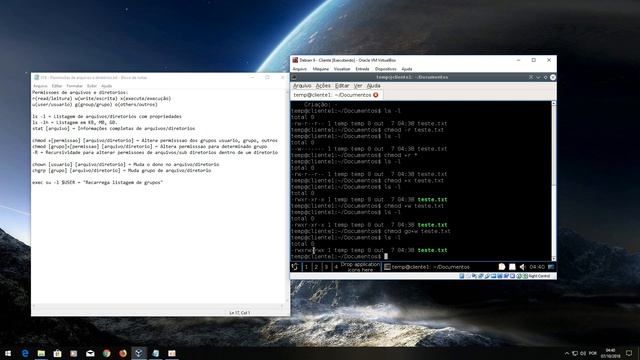This screenshot has height=360, width=640.
Task: Open Formatar menu in Notepad
Action: click(74, 86)
